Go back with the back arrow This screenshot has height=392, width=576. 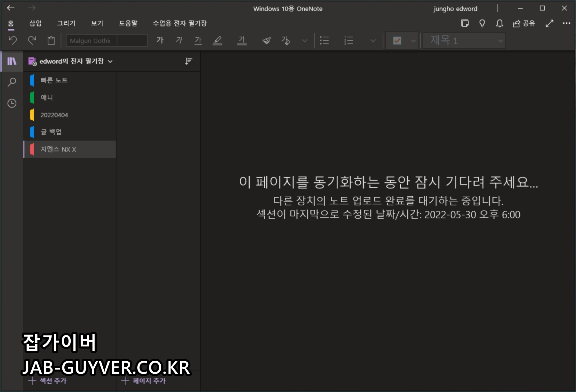(11, 8)
